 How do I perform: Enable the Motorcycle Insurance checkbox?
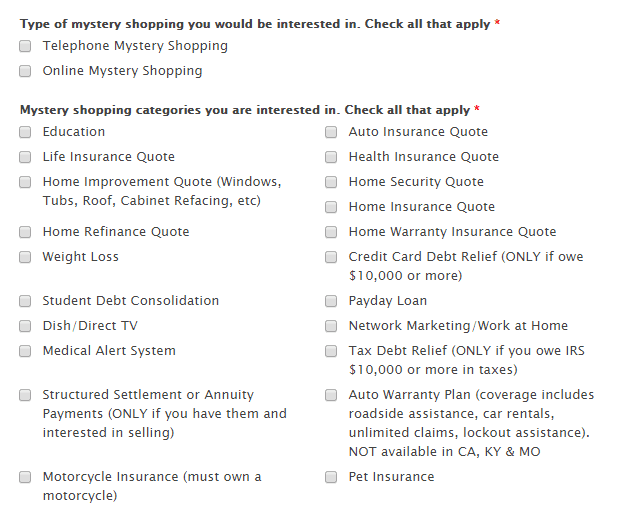25,477
